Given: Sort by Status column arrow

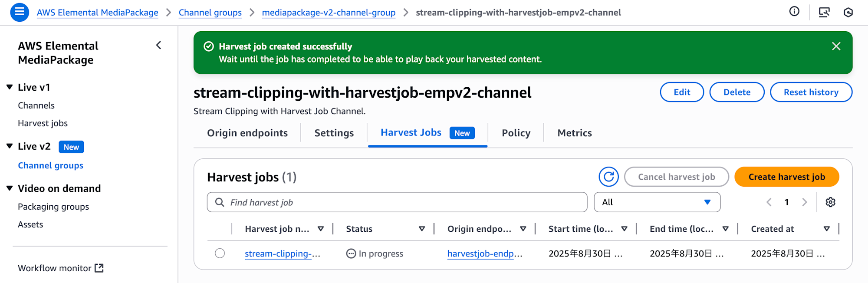Looking at the screenshot, I should (422, 229).
